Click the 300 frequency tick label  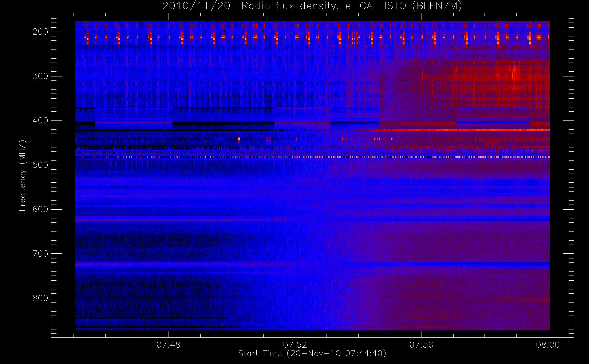[x=40, y=76]
